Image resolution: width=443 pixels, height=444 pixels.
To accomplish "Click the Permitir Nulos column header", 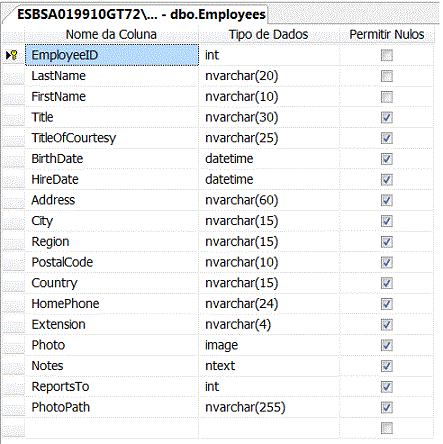I will pos(387,34).
